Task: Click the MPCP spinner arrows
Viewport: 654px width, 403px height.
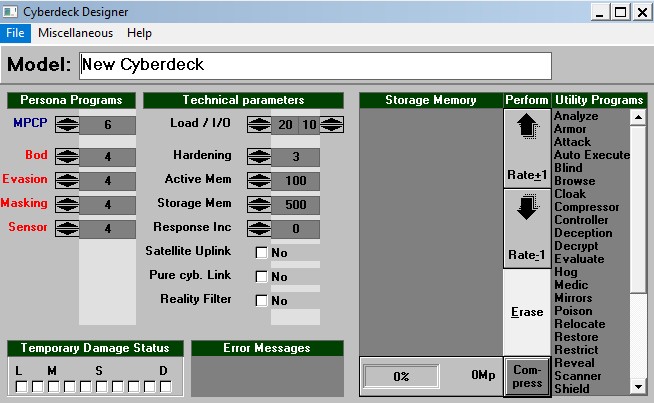Action: (x=67, y=124)
